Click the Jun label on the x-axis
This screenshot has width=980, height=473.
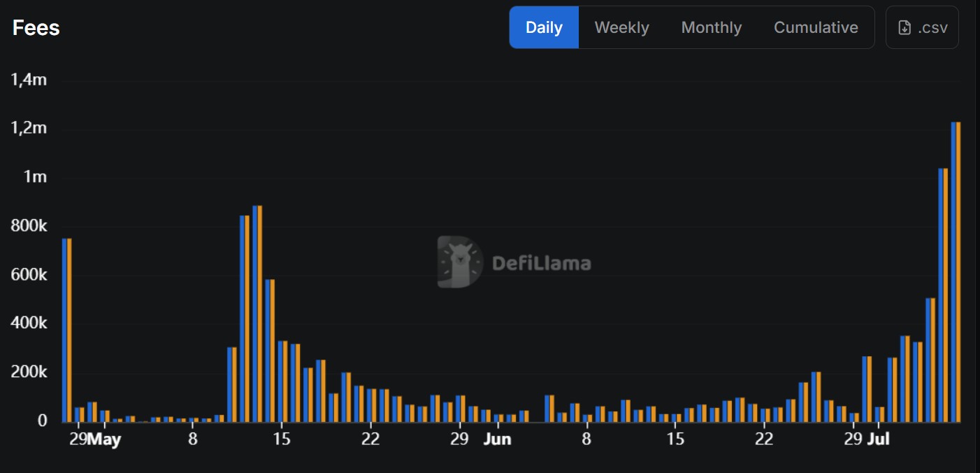pyautogui.click(x=497, y=440)
